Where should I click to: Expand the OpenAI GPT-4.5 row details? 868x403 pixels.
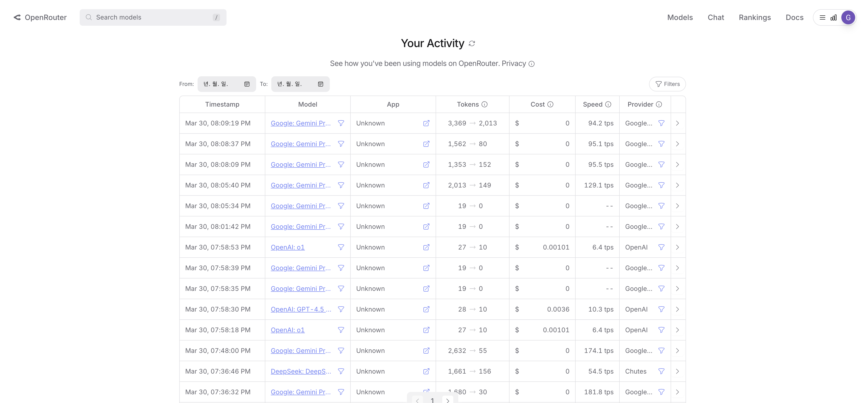tap(677, 309)
